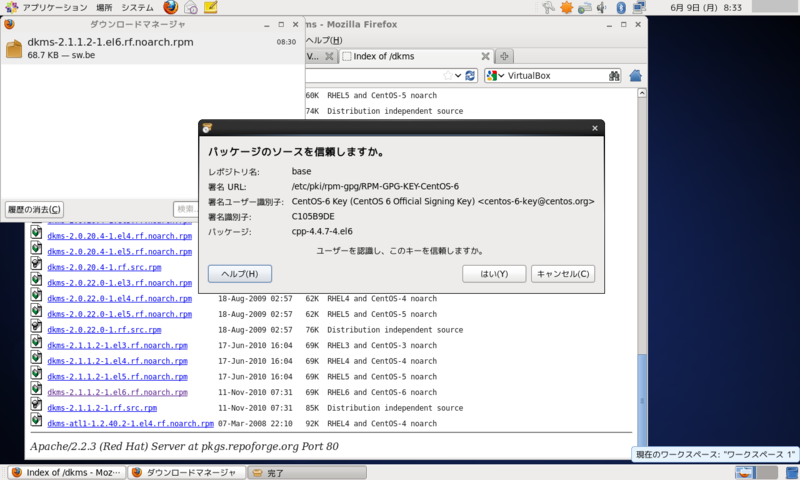Open the search engine selector dropdown

click(495, 75)
